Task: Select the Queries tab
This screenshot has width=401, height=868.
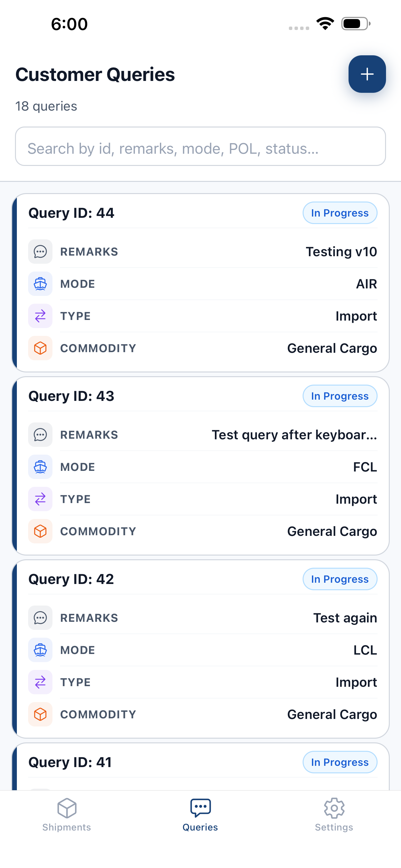Action: (200, 815)
